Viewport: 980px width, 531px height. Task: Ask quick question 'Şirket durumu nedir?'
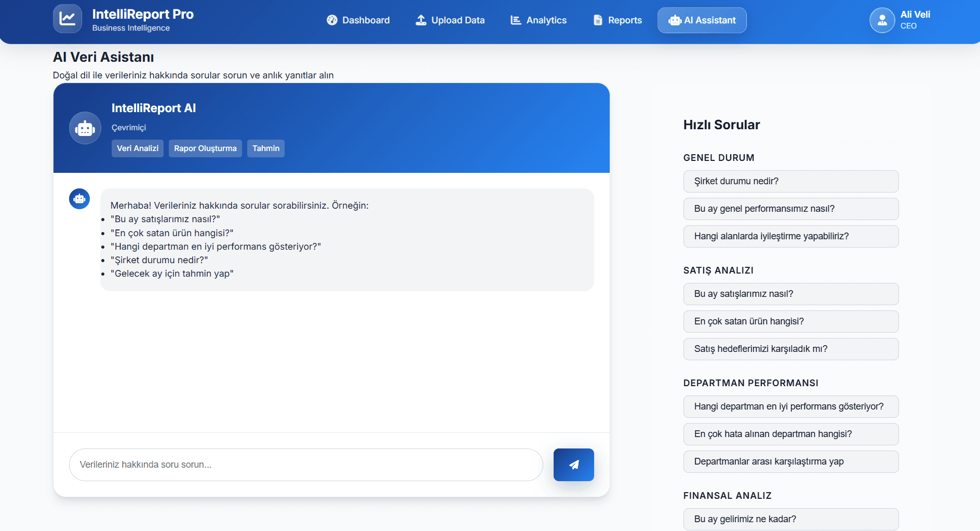(790, 181)
